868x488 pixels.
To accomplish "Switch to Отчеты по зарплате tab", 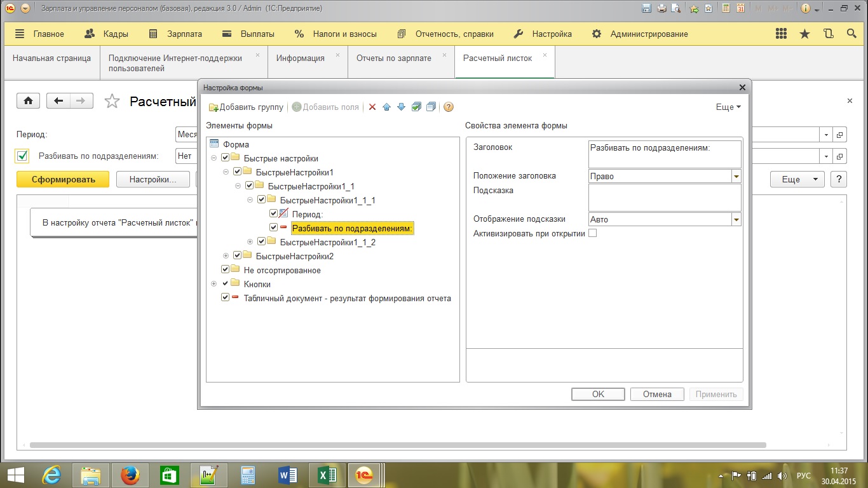I will coord(394,58).
